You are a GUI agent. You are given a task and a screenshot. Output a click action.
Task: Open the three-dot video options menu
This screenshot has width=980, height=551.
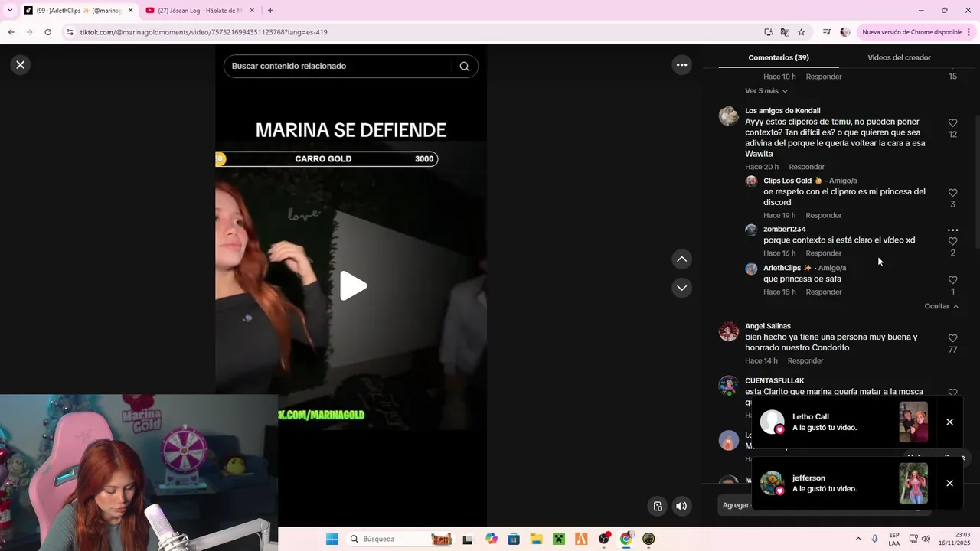pos(681,65)
